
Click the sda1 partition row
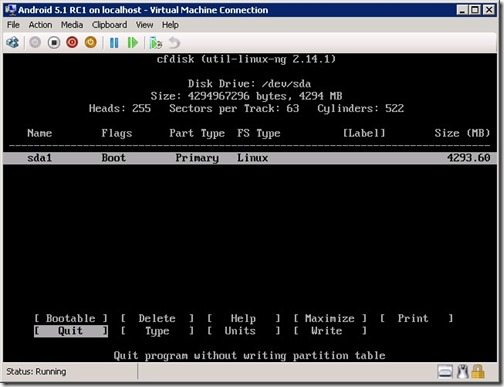[x=250, y=158]
